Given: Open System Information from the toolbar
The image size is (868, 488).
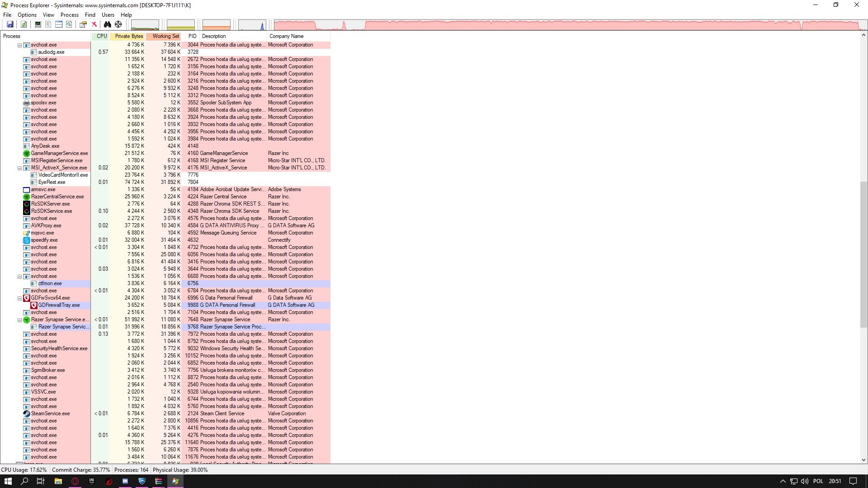Looking at the screenshot, I should tap(38, 24).
